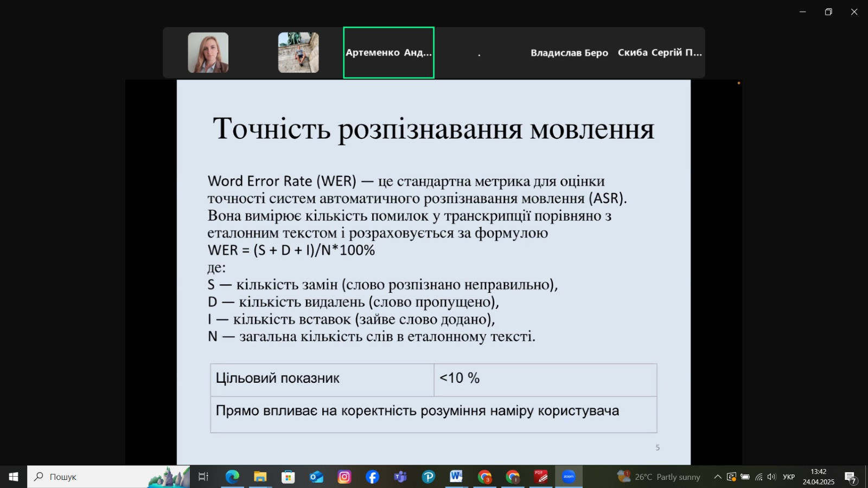Select the participant tile named with a dot
Viewport: 868px width, 488px height.
479,53
